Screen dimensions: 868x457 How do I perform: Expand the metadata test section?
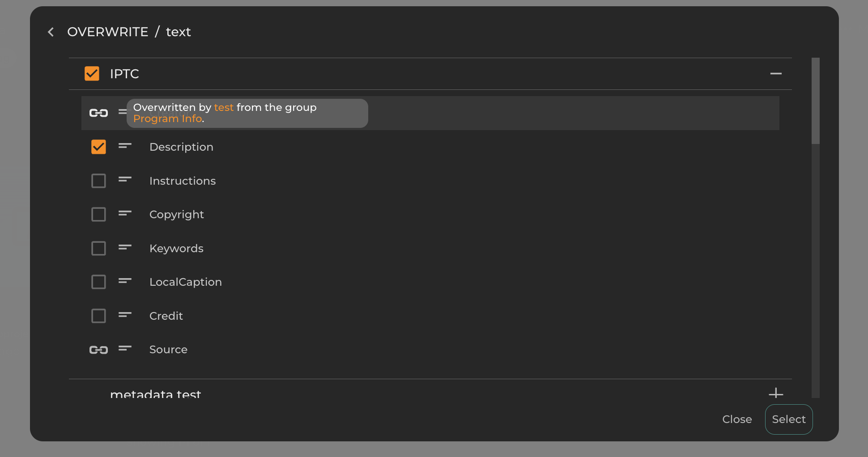click(775, 394)
